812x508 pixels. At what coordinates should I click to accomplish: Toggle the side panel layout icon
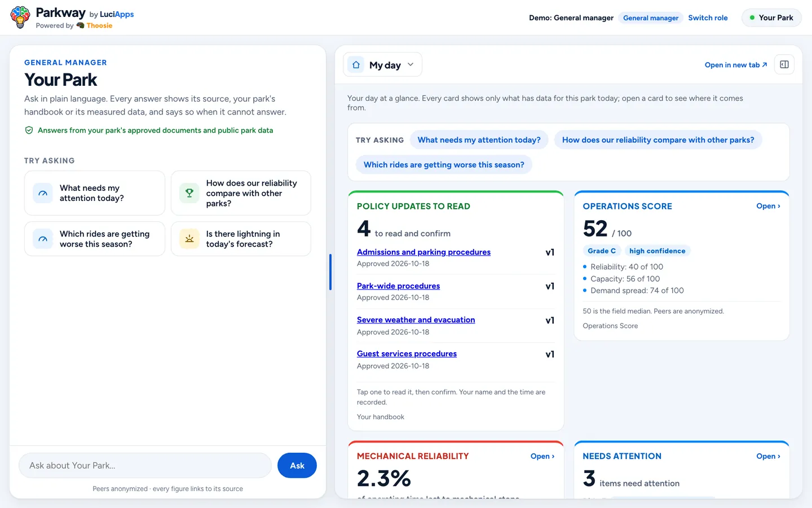pyautogui.click(x=784, y=64)
